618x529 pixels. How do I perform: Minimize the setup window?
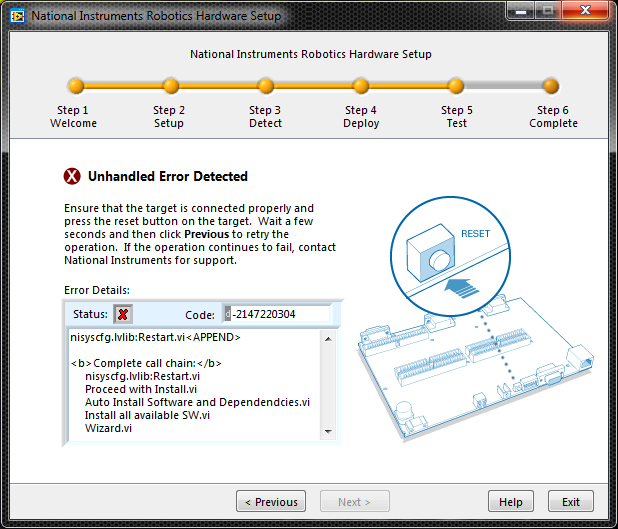(521, 11)
